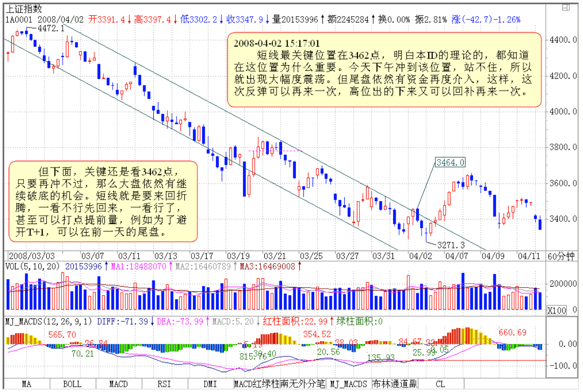This screenshot has height=392, width=583.
Task: Click the annotation starting 但下面，关键还是看3462点
Action: (x=103, y=201)
